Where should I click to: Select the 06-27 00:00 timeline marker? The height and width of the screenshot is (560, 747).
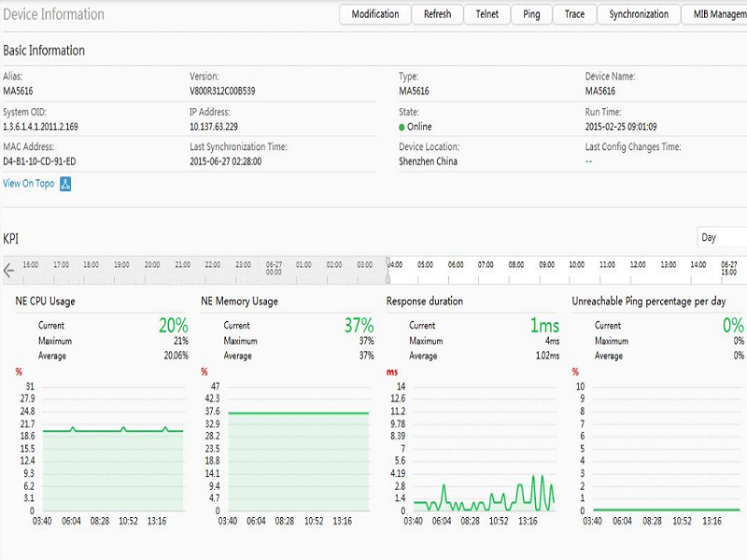coord(274,268)
